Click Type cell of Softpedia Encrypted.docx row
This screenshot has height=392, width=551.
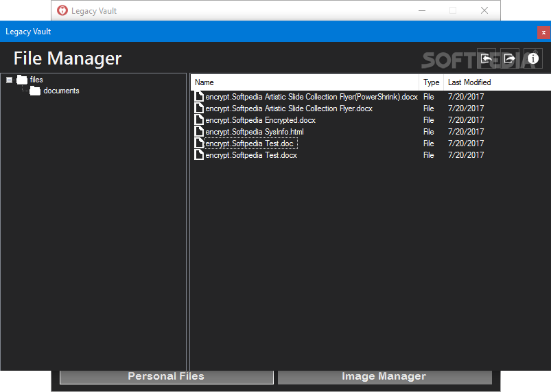pyautogui.click(x=428, y=120)
